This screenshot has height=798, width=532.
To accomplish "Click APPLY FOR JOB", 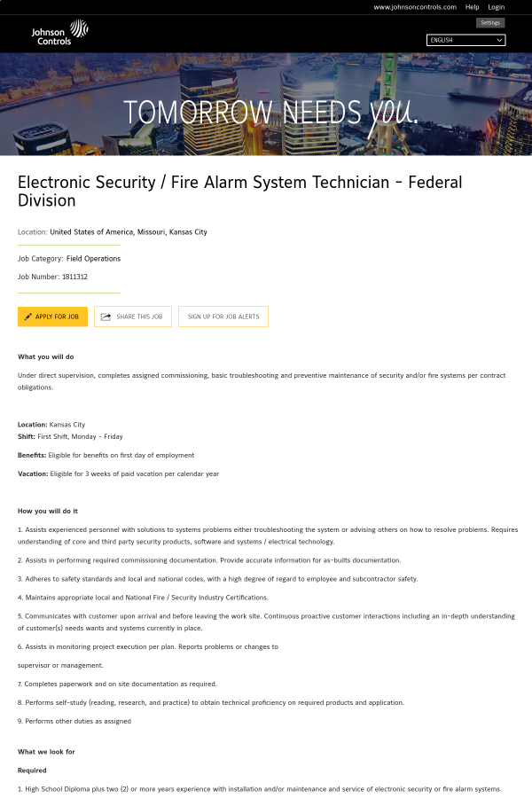I will click(x=52, y=317).
